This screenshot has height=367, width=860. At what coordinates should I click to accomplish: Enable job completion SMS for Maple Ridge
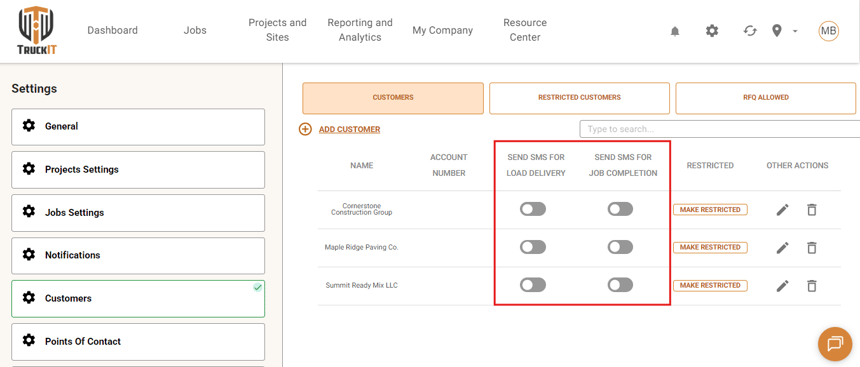pos(620,247)
